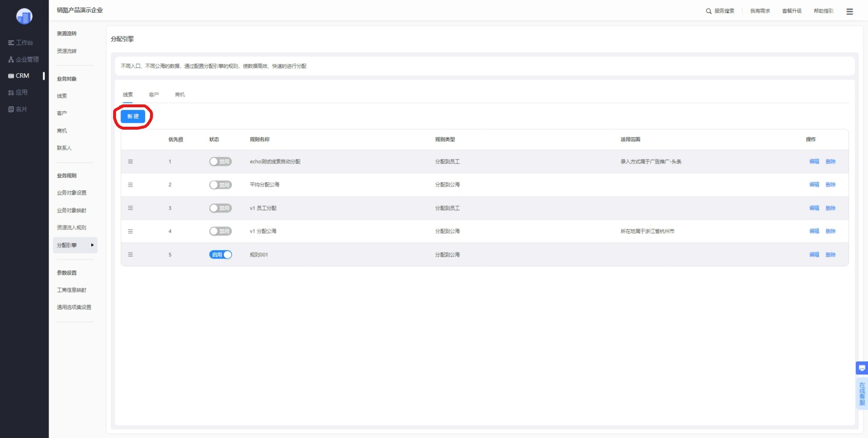This screenshot has width=868, height=438.
Task: Edit the 平均分配公海 rule
Action: tap(814, 185)
